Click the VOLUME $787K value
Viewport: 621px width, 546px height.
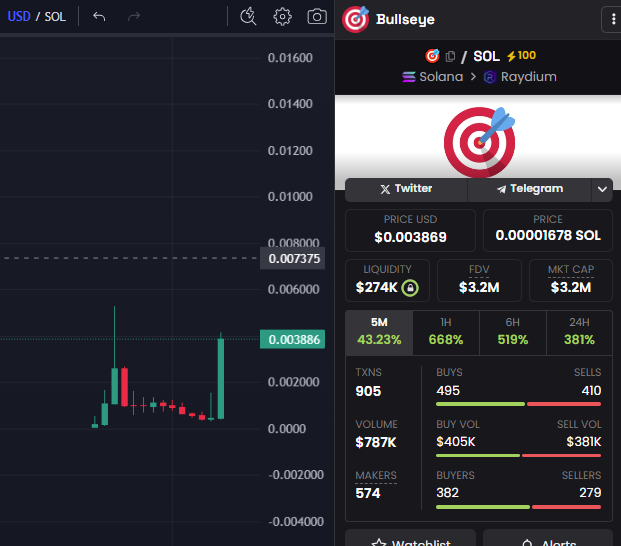(x=375, y=442)
